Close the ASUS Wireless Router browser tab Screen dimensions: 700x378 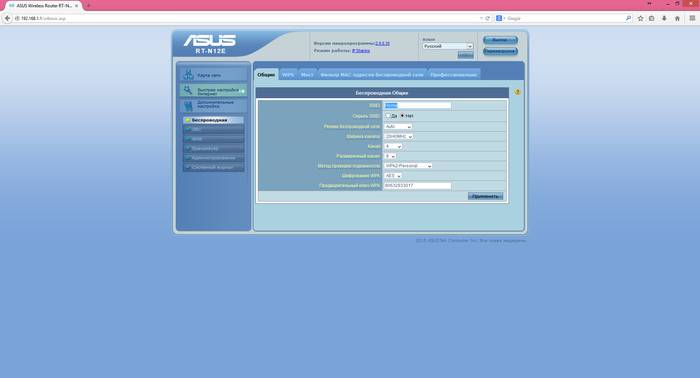76,6
